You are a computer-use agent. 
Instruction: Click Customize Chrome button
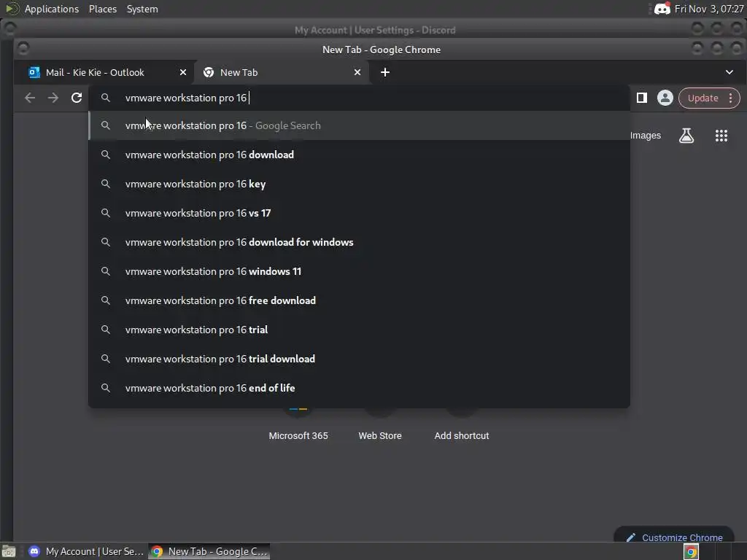coord(674,537)
